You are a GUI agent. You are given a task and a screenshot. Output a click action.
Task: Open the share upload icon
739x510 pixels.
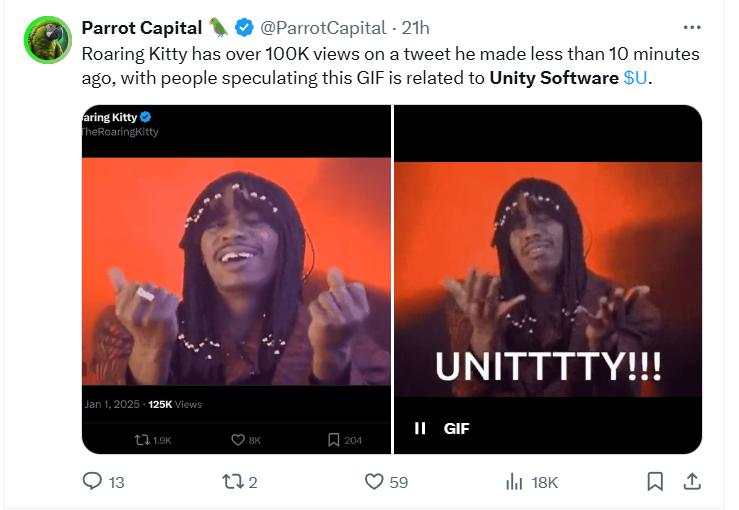[691, 481]
